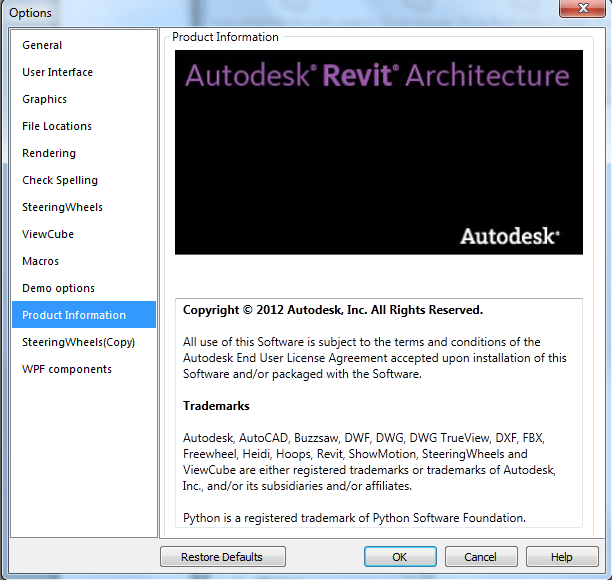612x580 pixels.
Task: Confirm the dialog with OK
Action: tap(400, 557)
